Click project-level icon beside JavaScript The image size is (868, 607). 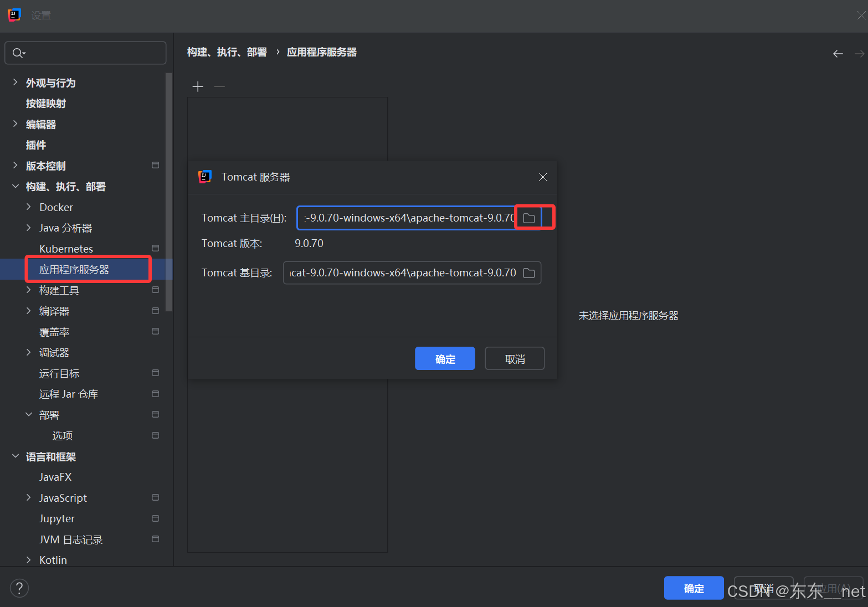156,497
